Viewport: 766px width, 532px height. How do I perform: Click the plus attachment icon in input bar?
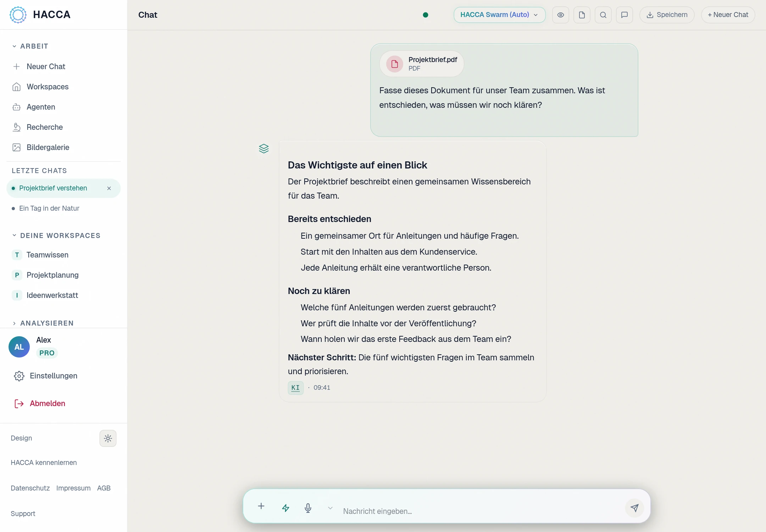click(x=261, y=506)
